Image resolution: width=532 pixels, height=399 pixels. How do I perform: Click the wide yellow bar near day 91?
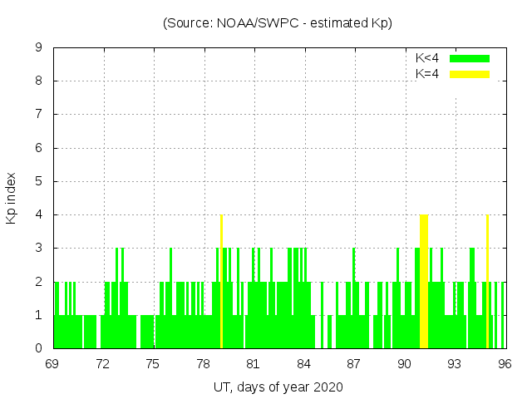pyautogui.click(x=424, y=281)
